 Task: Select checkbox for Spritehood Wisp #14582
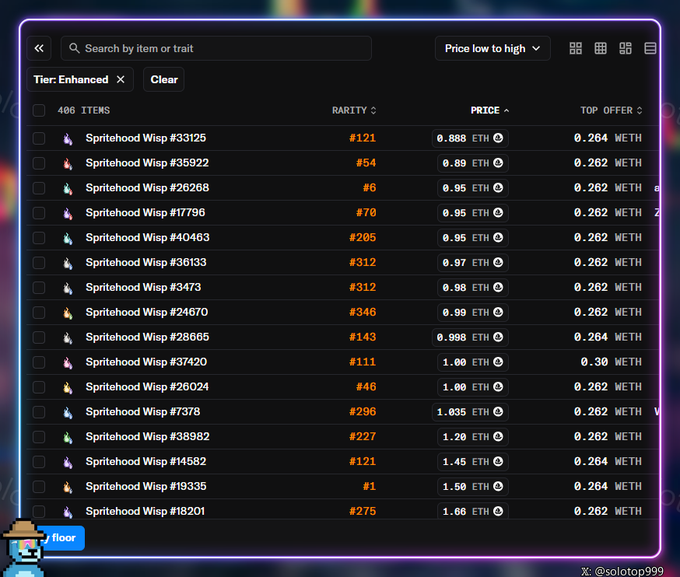(39, 462)
